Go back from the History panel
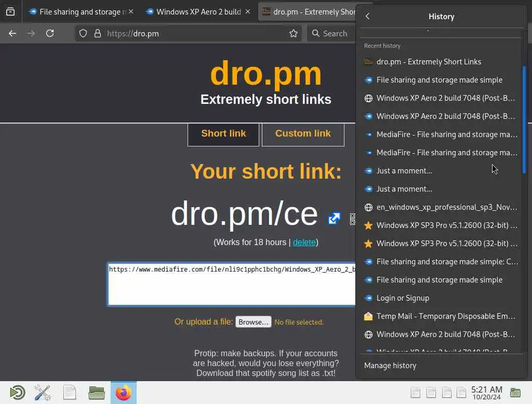 pyautogui.click(x=367, y=16)
